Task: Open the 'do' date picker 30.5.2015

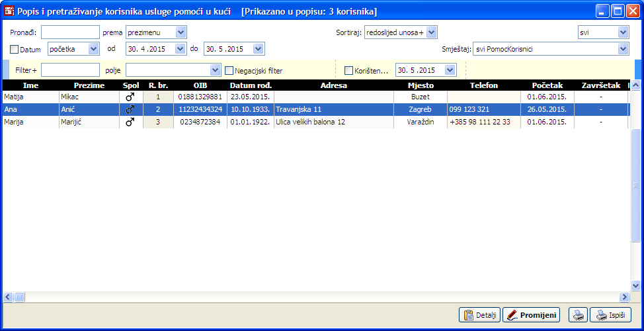Action: point(259,49)
